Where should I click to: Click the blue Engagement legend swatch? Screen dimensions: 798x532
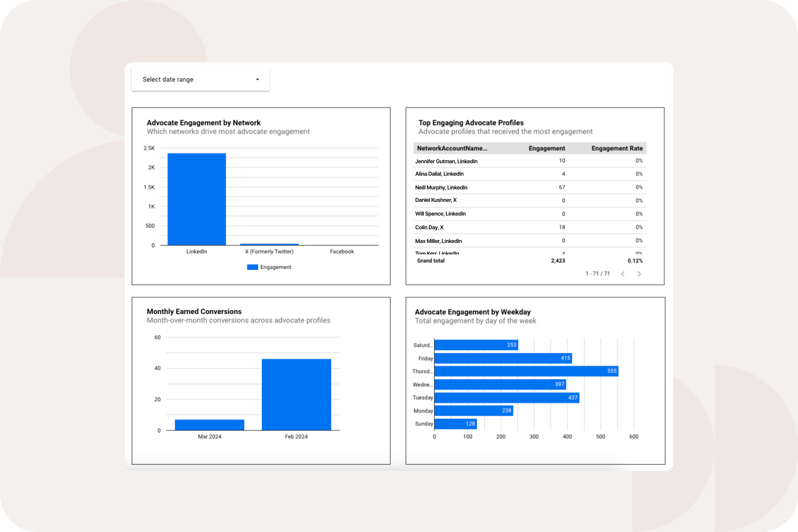tap(252, 267)
